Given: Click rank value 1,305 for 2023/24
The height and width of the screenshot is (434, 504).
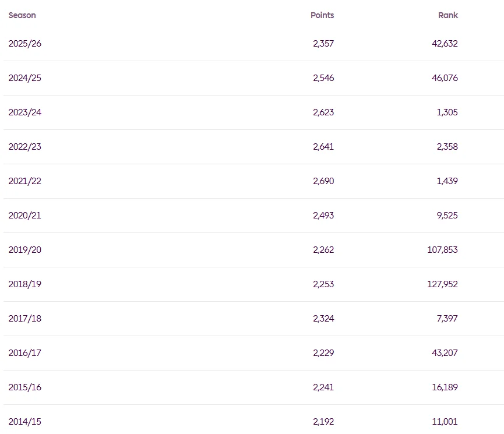Looking at the screenshot, I should pyautogui.click(x=447, y=112).
